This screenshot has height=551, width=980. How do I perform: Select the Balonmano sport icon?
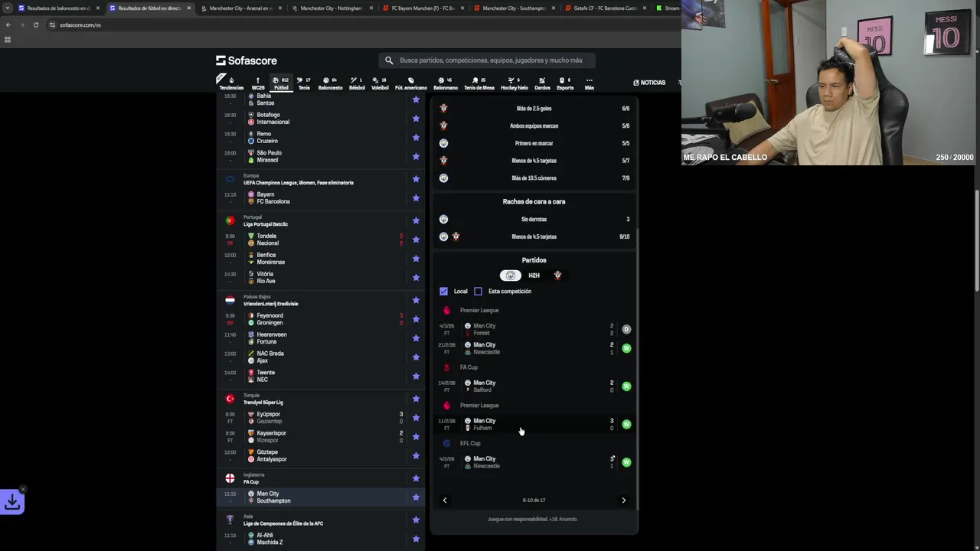(x=446, y=83)
